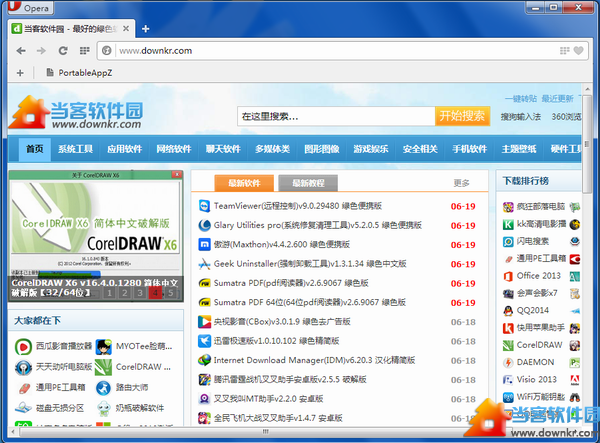600x443 pixels.
Task: Open 叉叉我叫MT助手v2.2.0 link
Action: [x=268, y=399]
